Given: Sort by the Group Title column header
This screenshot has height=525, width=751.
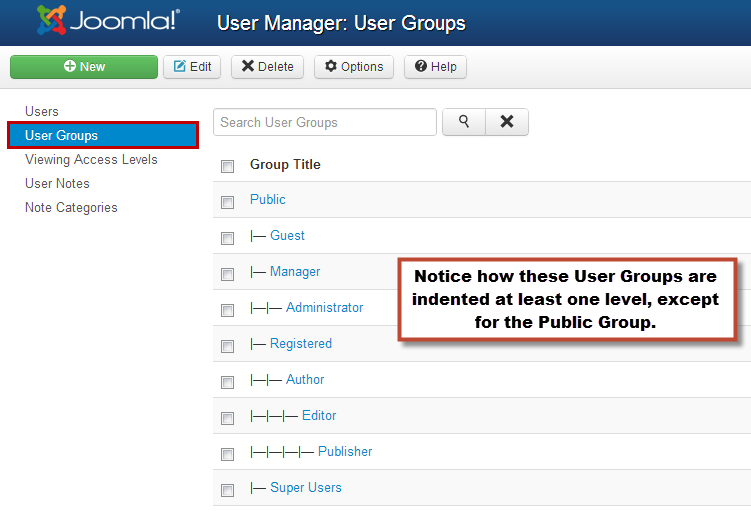Looking at the screenshot, I should [x=285, y=164].
